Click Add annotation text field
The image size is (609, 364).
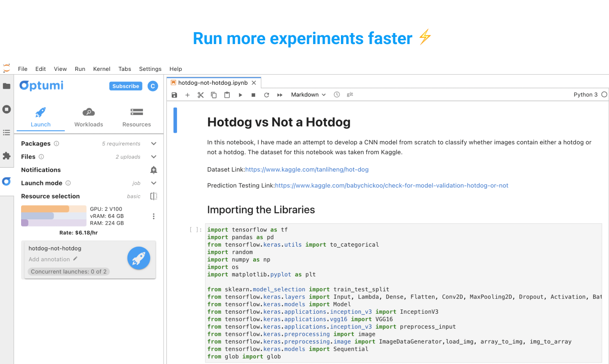[49, 259]
